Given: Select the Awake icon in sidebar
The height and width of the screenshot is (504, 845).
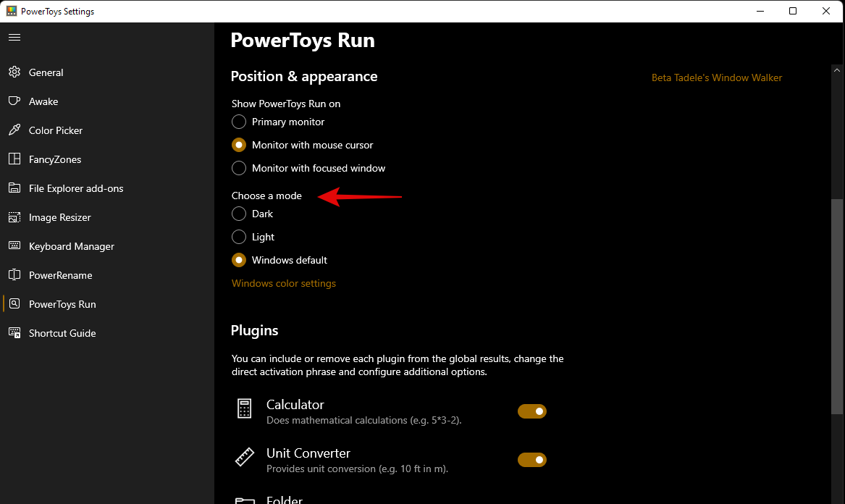Looking at the screenshot, I should [x=14, y=101].
